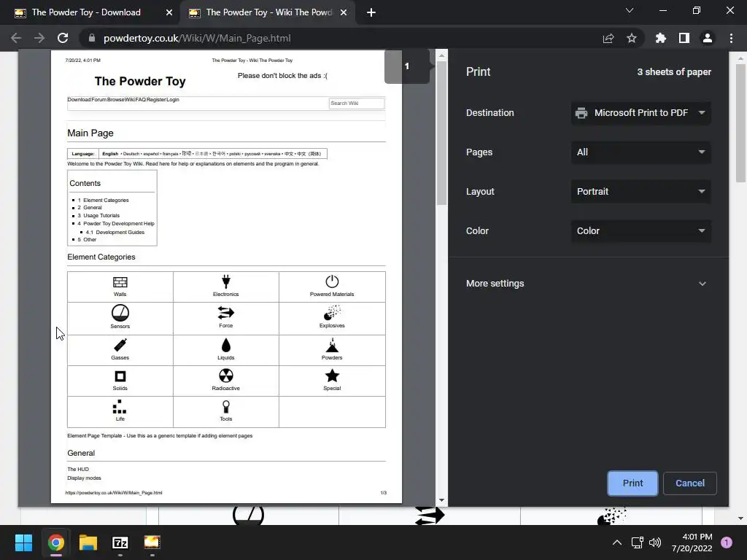This screenshot has width=747, height=560.
Task: Click '3 Usage Tutorials' contents entry
Action: pos(98,216)
